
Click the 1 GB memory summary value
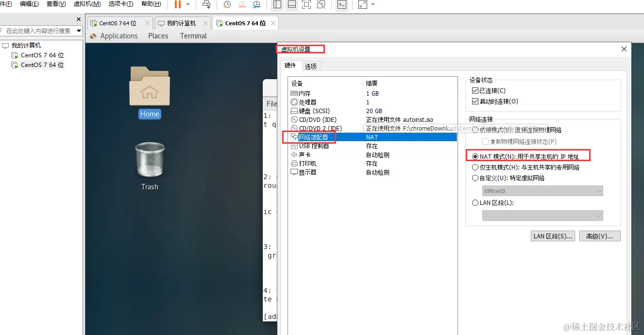tap(373, 93)
